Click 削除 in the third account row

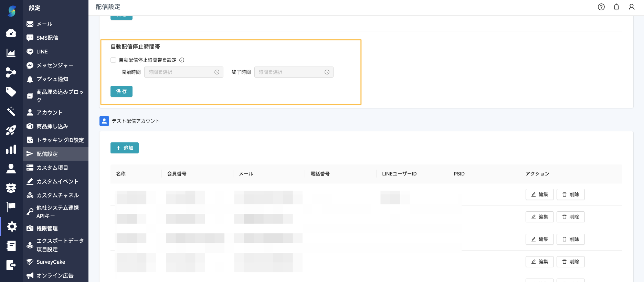[x=571, y=239]
